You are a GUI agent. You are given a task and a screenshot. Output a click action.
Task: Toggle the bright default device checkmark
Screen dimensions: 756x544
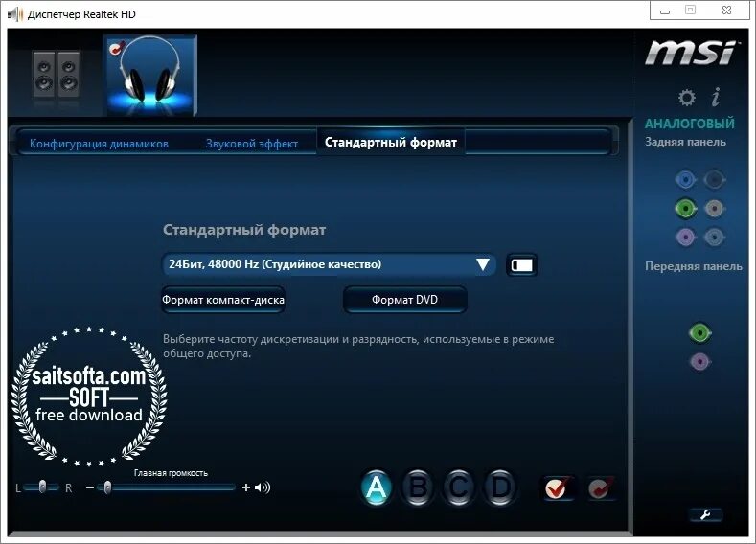(557, 488)
